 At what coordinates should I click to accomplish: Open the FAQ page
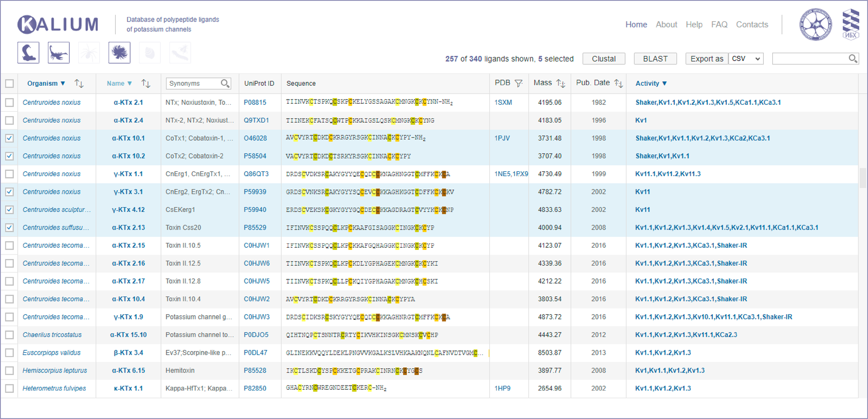tap(719, 24)
